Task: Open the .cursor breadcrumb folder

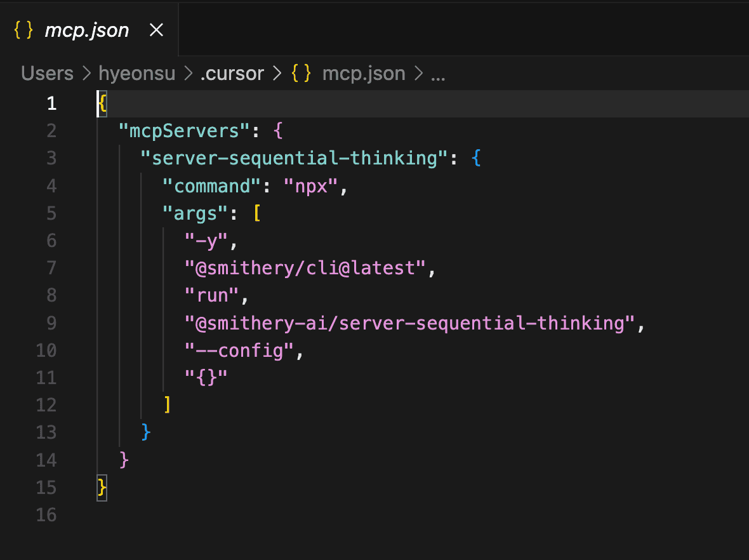Action: [232, 74]
